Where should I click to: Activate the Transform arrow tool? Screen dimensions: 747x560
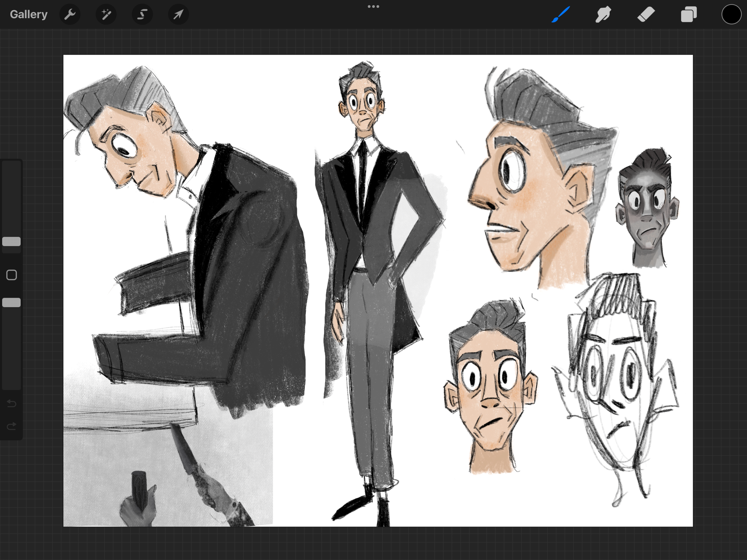[x=178, y=14]
